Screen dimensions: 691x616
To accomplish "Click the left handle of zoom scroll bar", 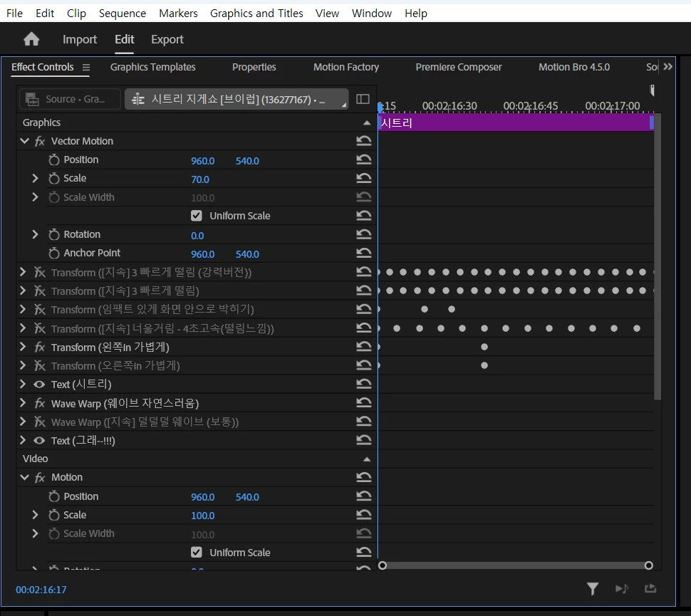I will pyautogui.click(x=383, y=565).
